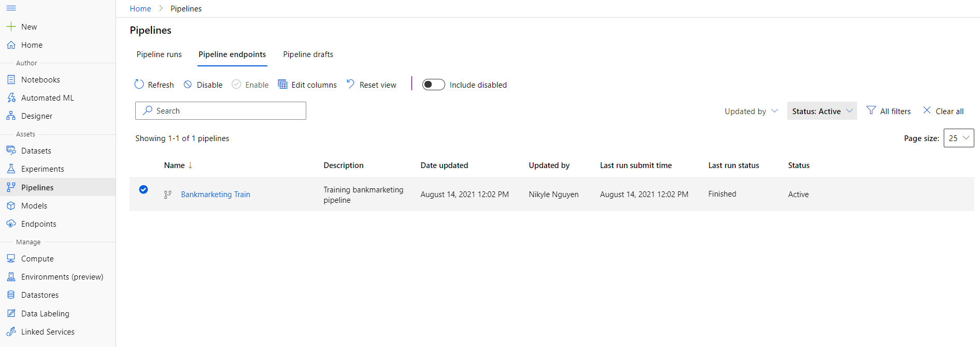This screenshot has height=347, width=980.
Task: Click the Enable checkmark icon
Action: click(236, 84)
